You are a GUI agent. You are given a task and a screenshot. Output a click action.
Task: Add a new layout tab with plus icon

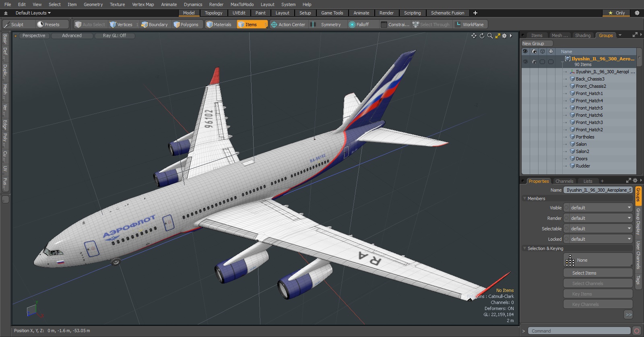point(475,13)
